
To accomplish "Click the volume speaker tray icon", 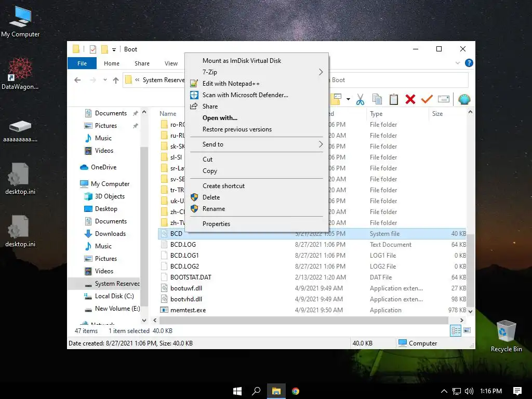I will tap(469, 391).
